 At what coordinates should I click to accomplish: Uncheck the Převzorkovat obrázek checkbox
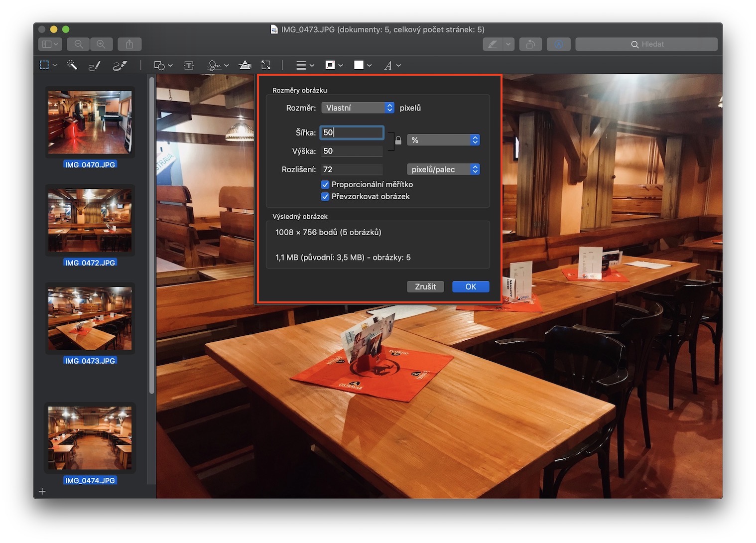click(x=325, y=197)
